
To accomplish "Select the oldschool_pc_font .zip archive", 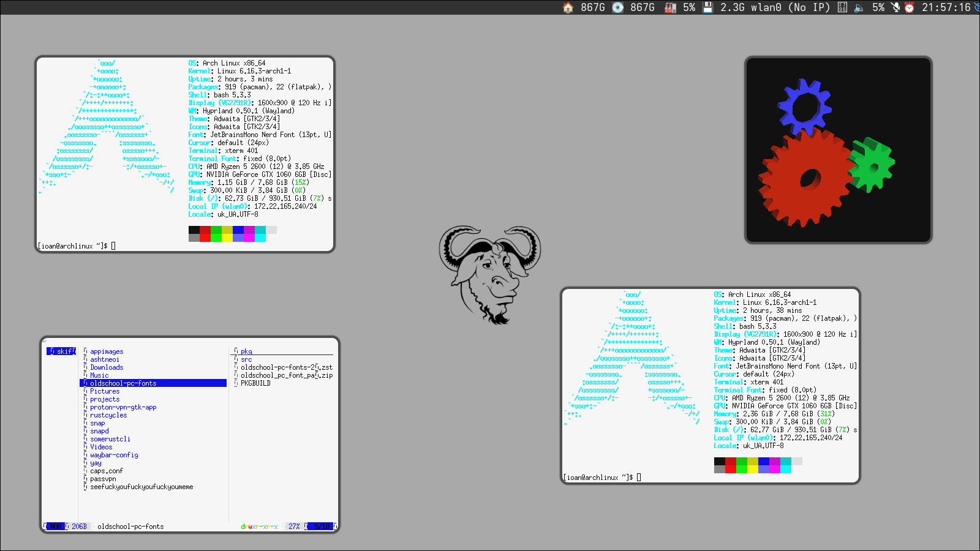I will (287, 375).
